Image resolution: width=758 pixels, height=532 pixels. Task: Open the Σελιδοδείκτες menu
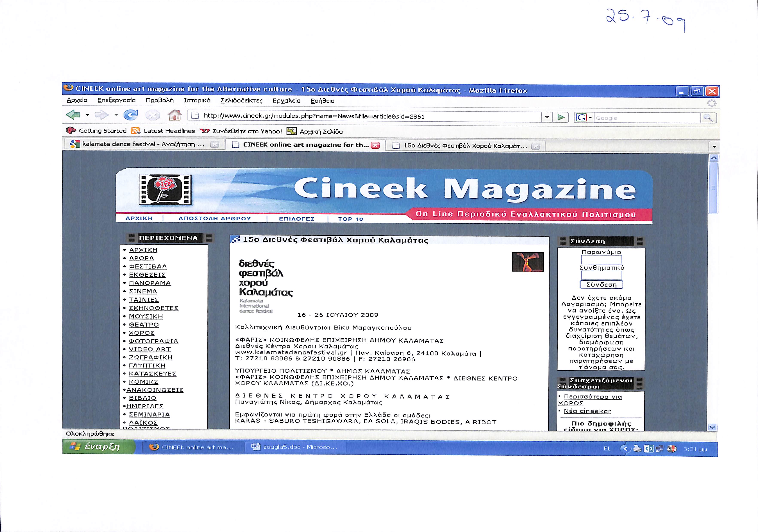pyautogui.click(x=242, y=101)
